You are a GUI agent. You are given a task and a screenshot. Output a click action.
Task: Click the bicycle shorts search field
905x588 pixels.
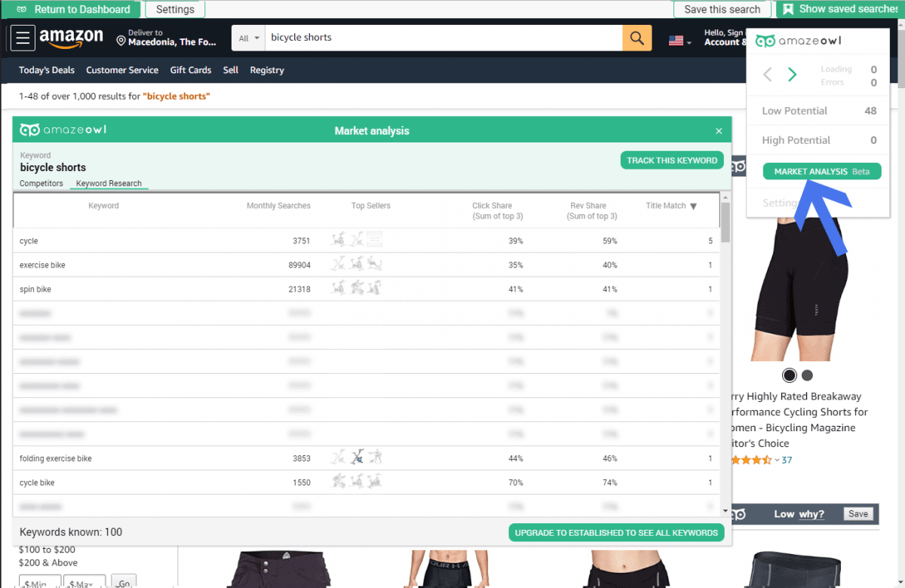[444, 38]
